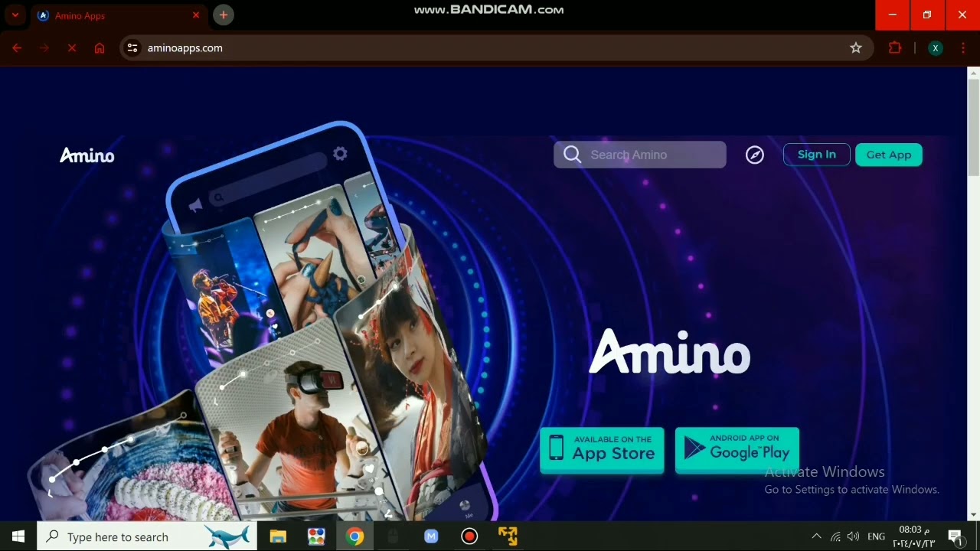Open the taskbar clock and calendar
The width and height of the screenshot is (980, 551).
(x=914, y=536)
